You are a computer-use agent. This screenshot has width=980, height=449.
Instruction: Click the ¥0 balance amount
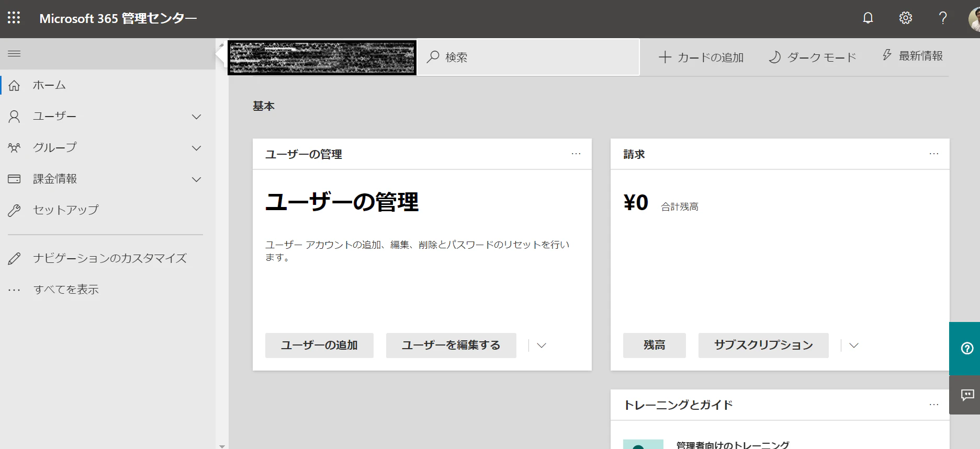tap(636, 203)
